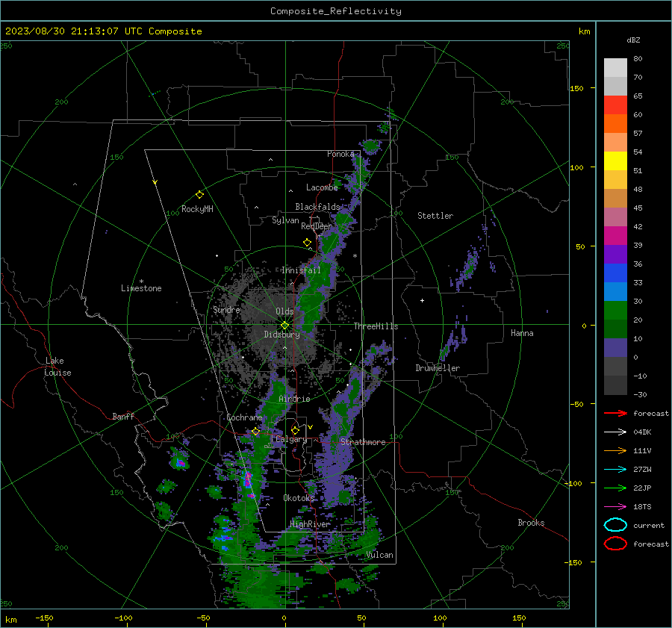
Task: Click the magenta swatch below 42 dBZ
Action: (x=615, y=235)
